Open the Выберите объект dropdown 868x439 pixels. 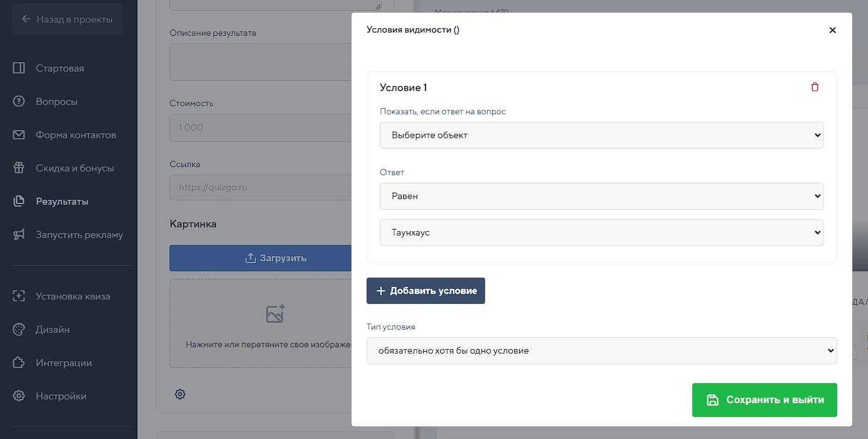click(x=601, y=135)
